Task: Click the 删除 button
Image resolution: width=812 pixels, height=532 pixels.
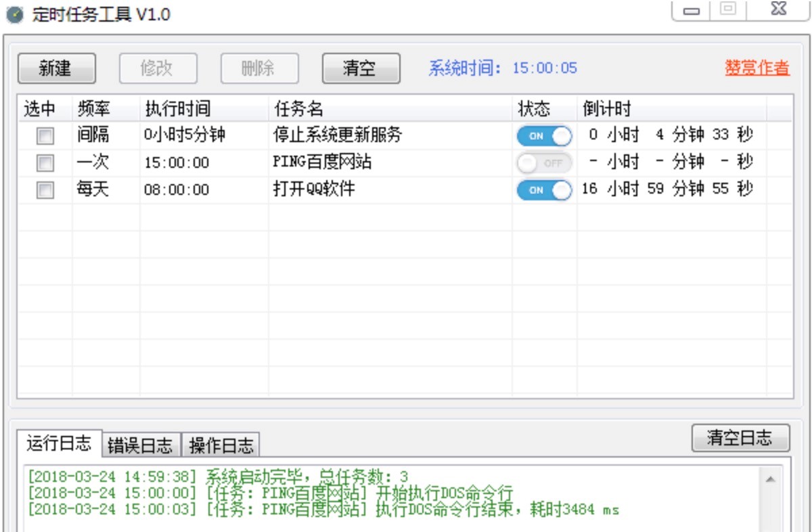Action: point(260,68)
